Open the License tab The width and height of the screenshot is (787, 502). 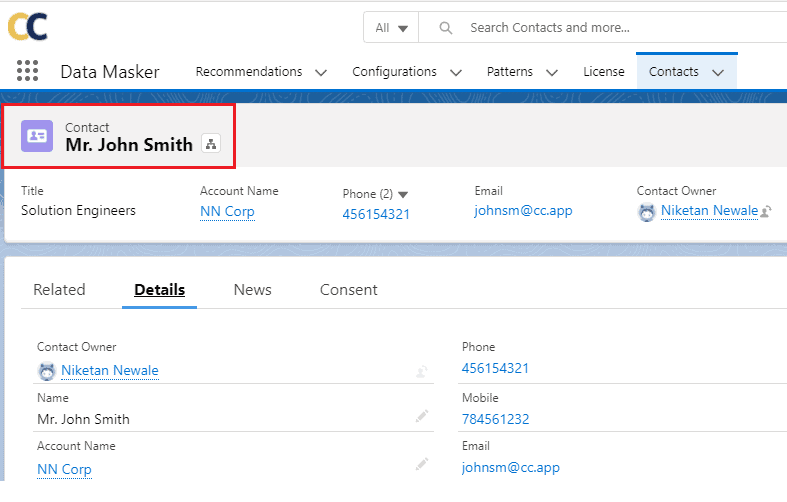[604, 72]
